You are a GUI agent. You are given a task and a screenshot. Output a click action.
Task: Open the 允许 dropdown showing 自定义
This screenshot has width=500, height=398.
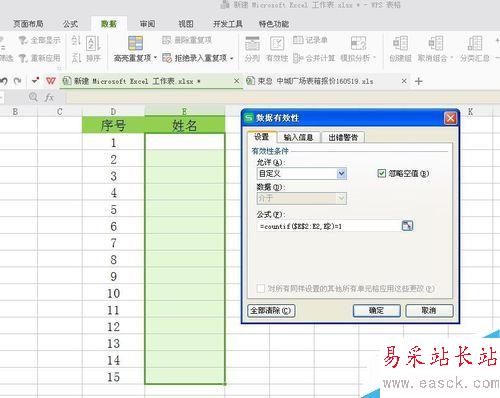(x=302, y=173)
